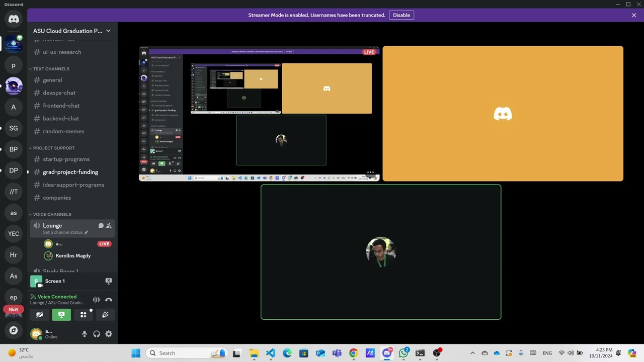Open the general text channel
Screen dimensions: 644x362
tap(72, 80)
